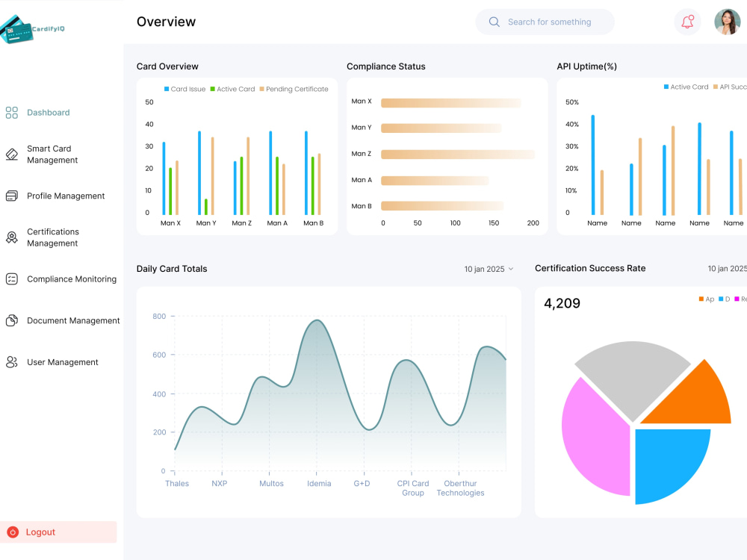Open User Management via its people icon
Screen dimensions: 747x560
tap(11, 362)
